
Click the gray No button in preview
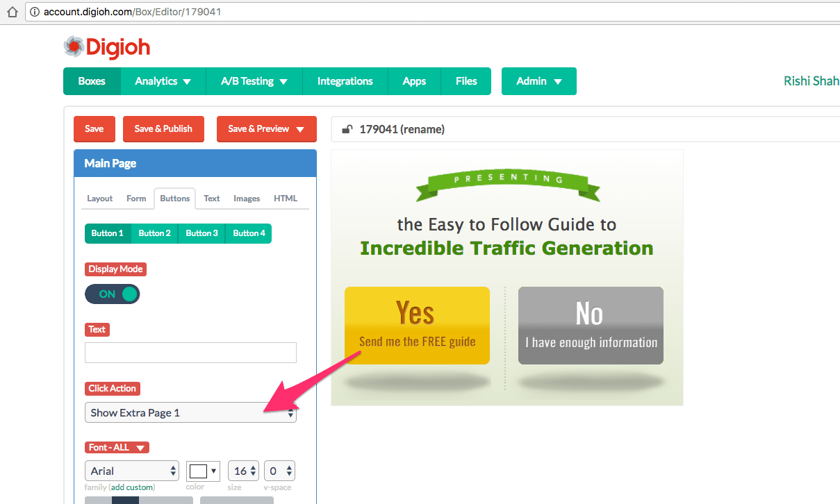click(x=591, y=326)
